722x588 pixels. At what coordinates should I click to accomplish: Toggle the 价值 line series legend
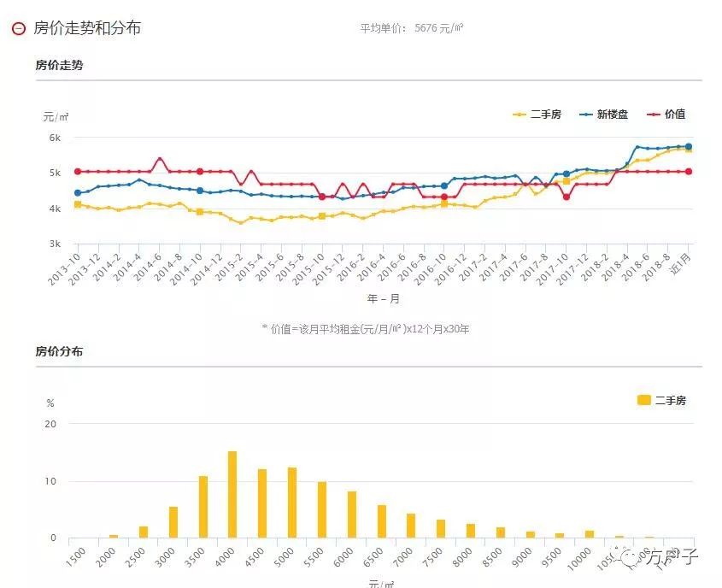point(666,115)
